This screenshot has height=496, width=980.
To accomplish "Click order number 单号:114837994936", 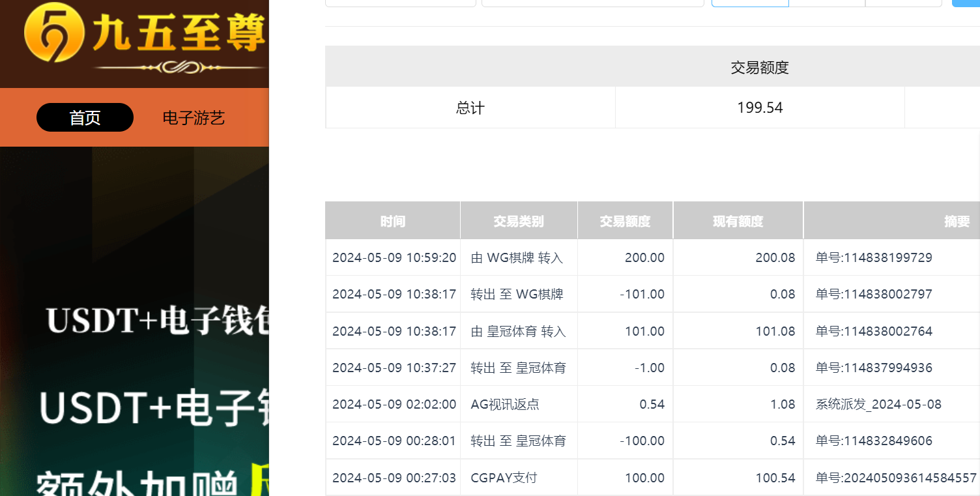I will pos(874,368).
